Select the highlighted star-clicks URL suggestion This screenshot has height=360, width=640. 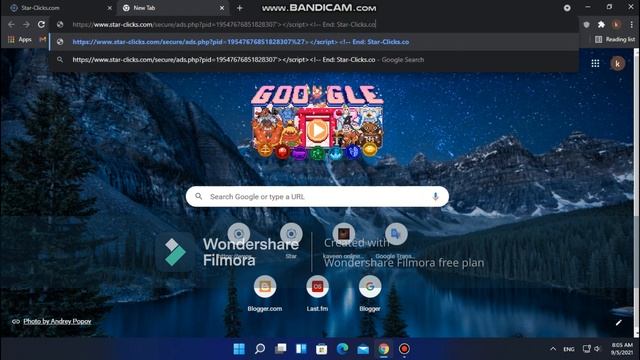tap(314, 42)
